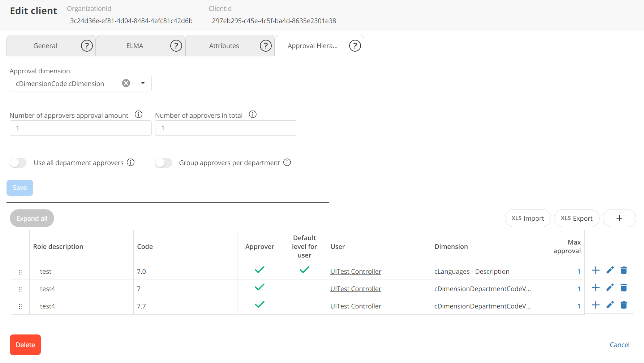Open the ELMA tab
Screen dimensions: 644x363
[x=134, y=46]
